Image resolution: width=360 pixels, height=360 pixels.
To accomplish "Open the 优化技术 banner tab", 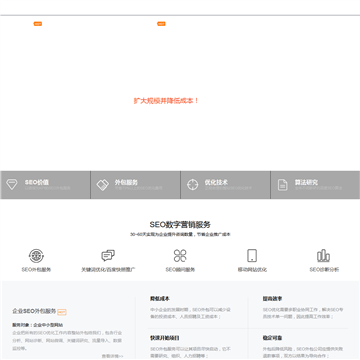I will (x=226, y=185).
